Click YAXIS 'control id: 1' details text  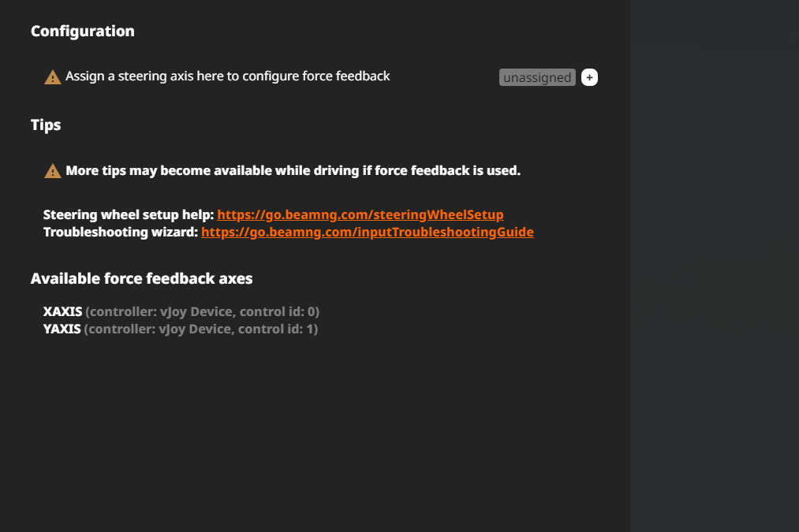[200, 329]
